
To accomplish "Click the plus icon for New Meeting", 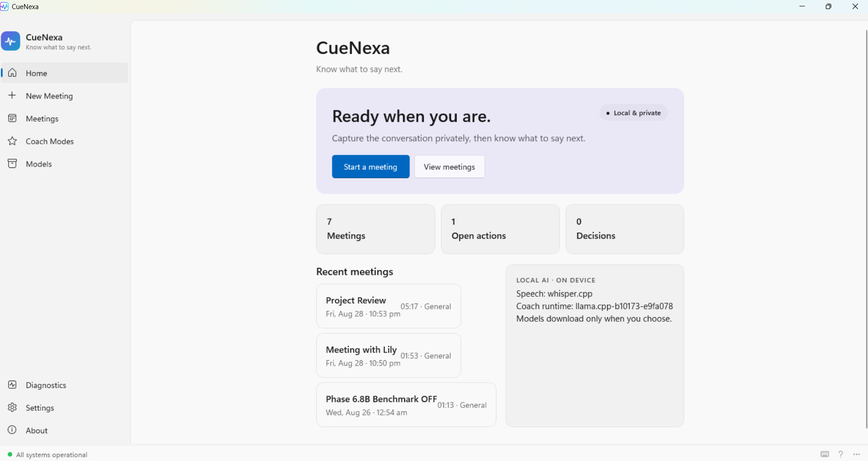I will 12,95.
